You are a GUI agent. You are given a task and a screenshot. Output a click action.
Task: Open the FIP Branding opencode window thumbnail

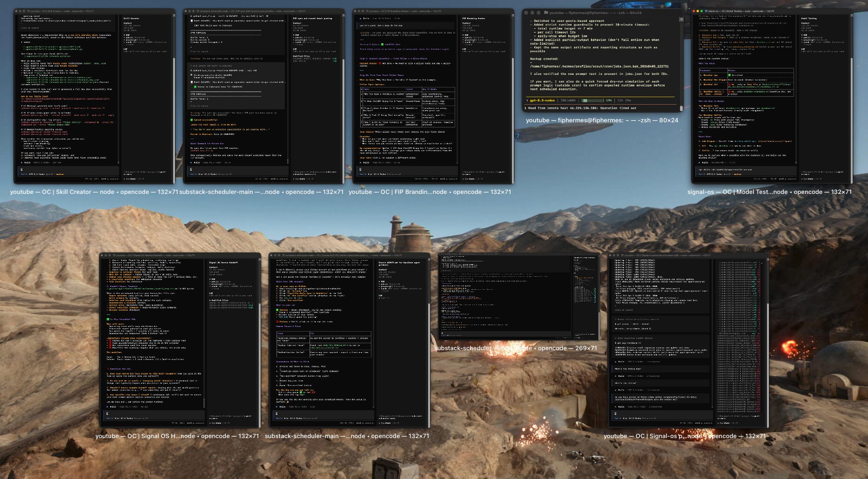coord(433,96)
